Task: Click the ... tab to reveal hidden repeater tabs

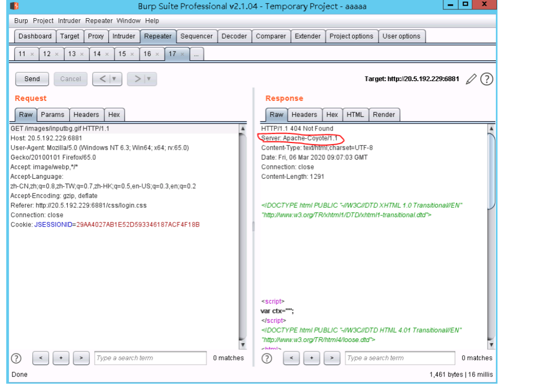Action: (196, 54)
